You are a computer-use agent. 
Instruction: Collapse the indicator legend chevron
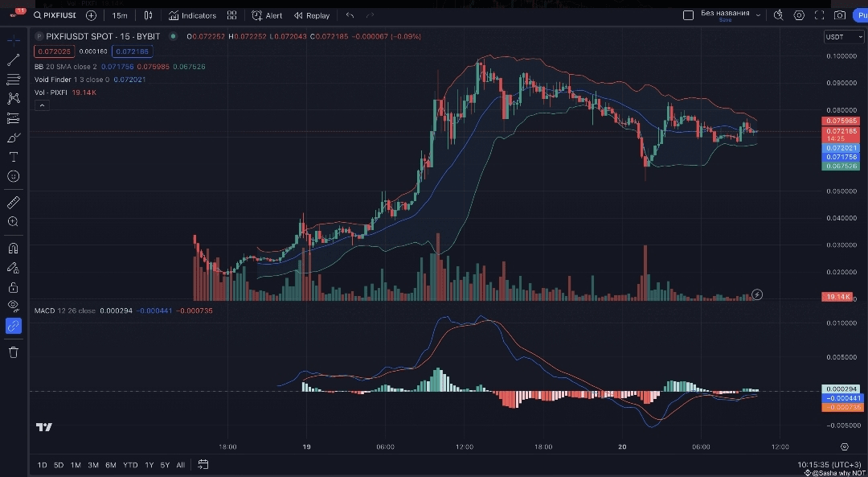[x=42, y=105]
